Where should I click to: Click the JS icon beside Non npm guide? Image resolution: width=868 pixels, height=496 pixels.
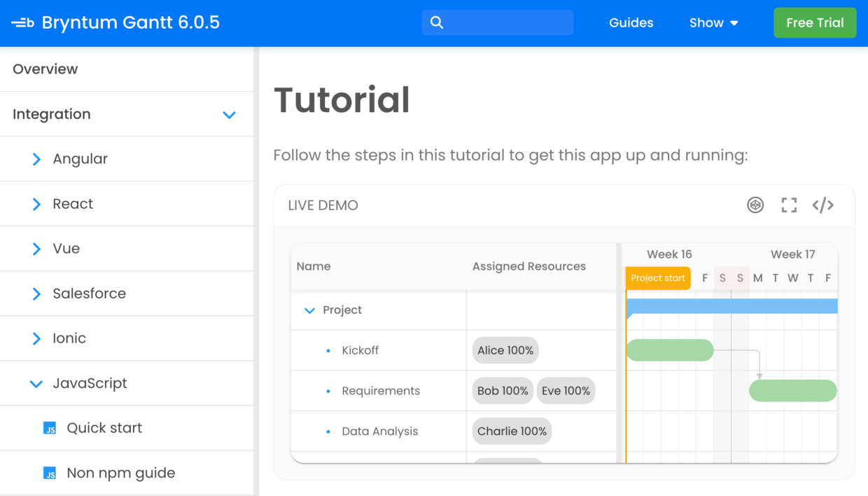coord(50,473)
